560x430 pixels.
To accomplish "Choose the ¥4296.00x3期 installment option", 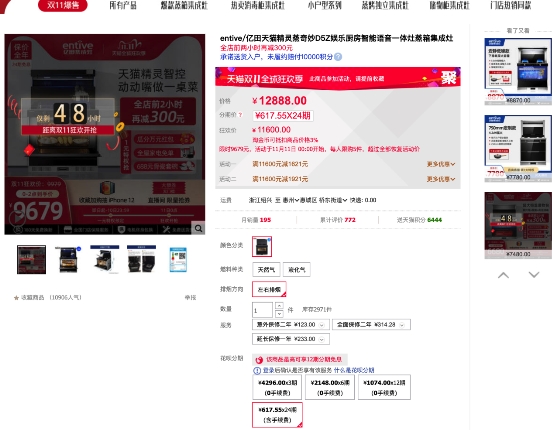I will tap(277, 387).
